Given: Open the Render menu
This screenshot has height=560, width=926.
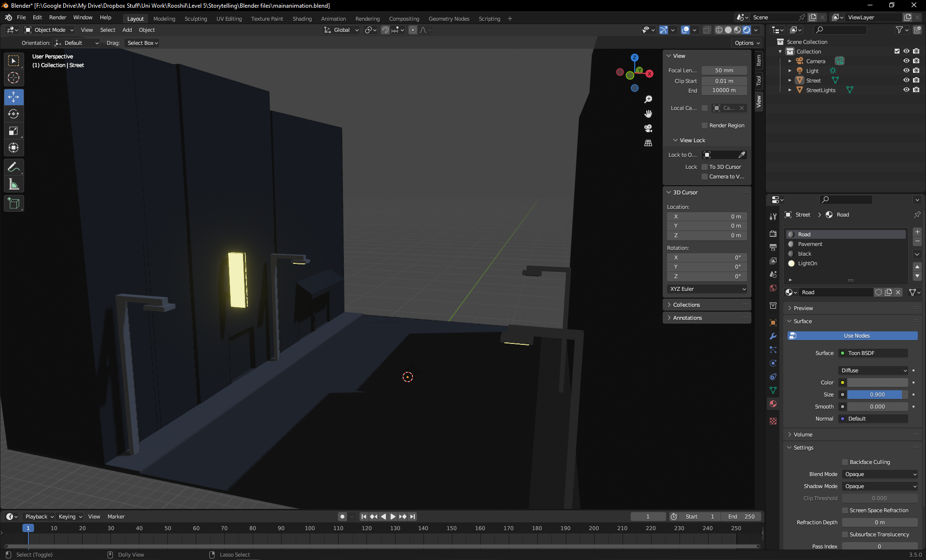Looking at the screenshot, I should click(57, 17).
